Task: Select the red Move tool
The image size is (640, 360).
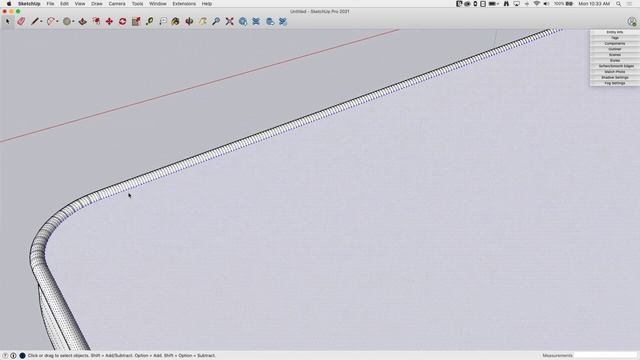Action: (x=109, y=21)
